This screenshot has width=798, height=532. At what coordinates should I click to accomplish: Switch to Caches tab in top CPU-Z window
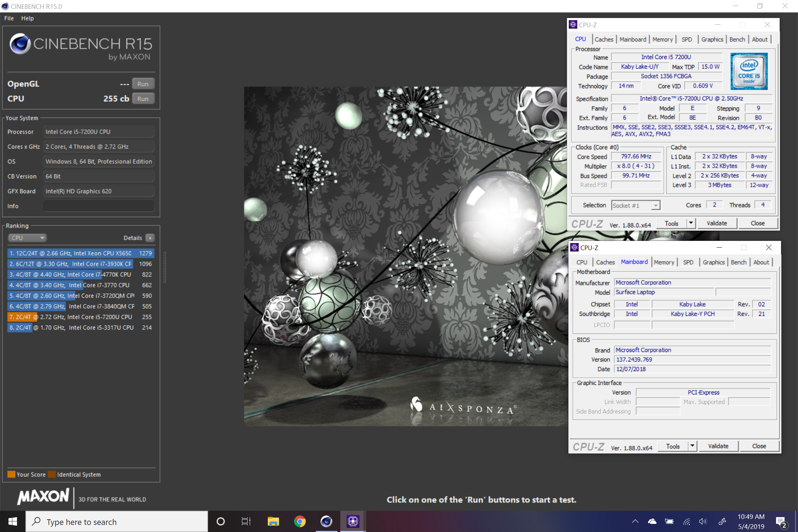click(604, 39)
